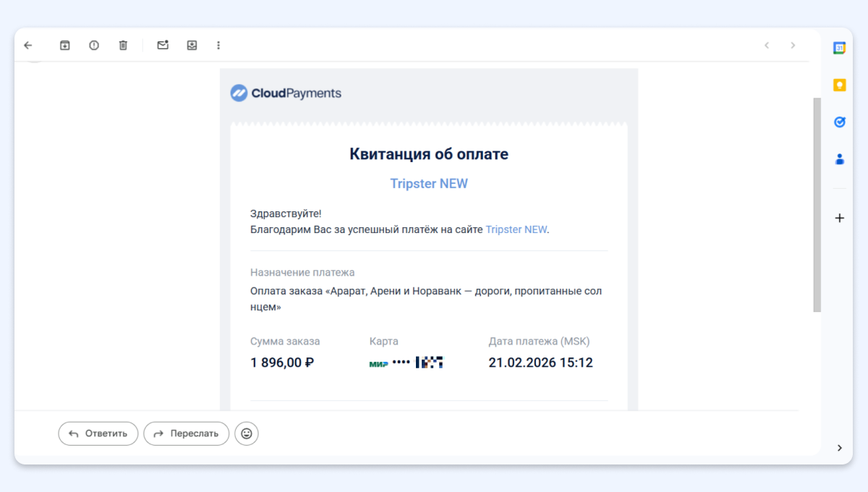
Task: Open Google Tasks in side panel
Action: tap(839, 122)
